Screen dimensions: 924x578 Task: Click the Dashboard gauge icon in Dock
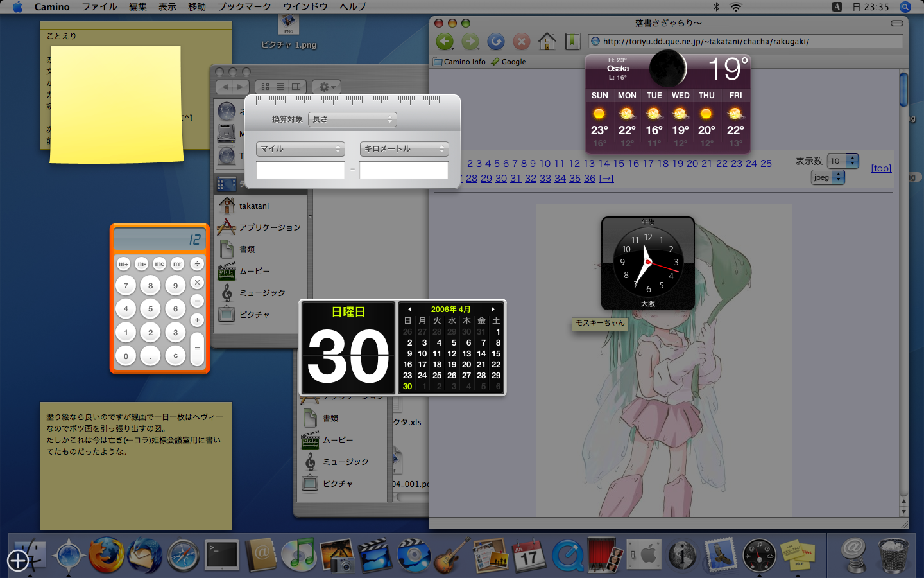coord(759,555)
